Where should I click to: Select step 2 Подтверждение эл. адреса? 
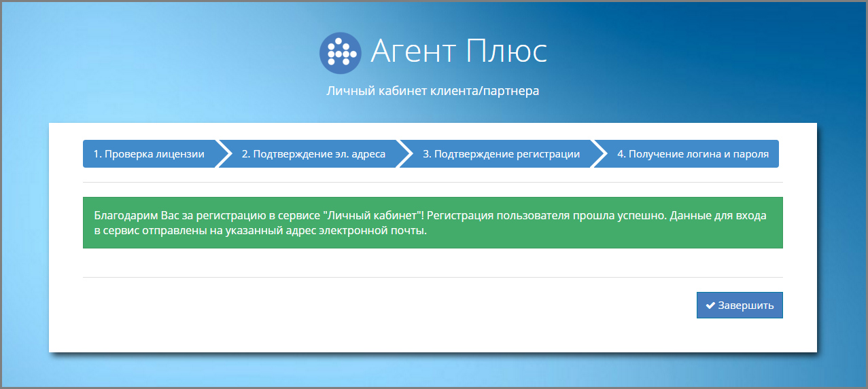pos(313,154)
